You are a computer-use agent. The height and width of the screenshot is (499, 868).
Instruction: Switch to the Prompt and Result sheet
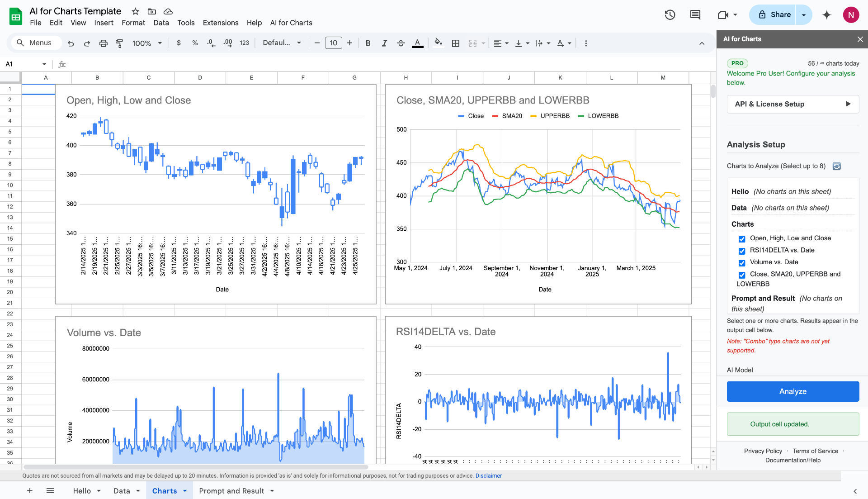(231, 490)
